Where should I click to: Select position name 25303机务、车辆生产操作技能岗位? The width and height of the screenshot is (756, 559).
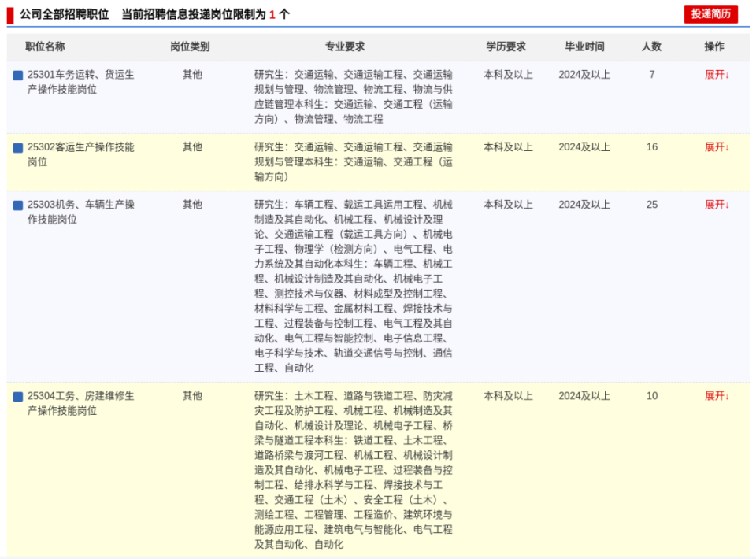81,212
